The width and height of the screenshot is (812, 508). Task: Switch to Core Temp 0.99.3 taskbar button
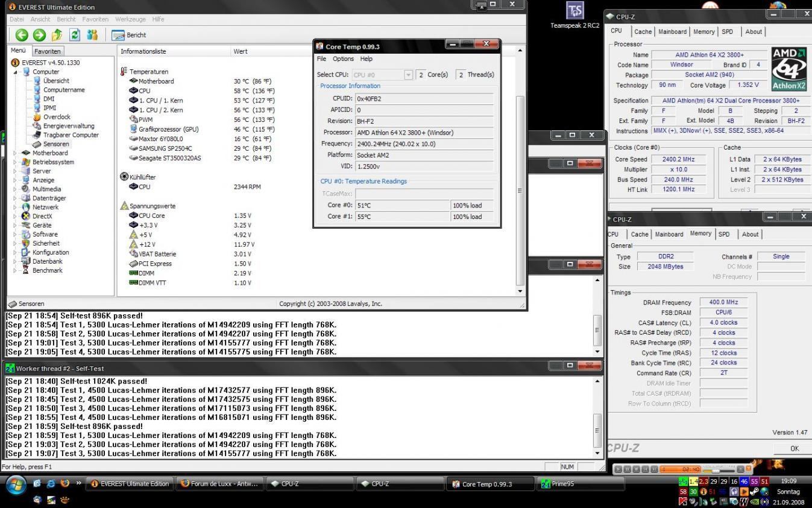coord(489,484)
